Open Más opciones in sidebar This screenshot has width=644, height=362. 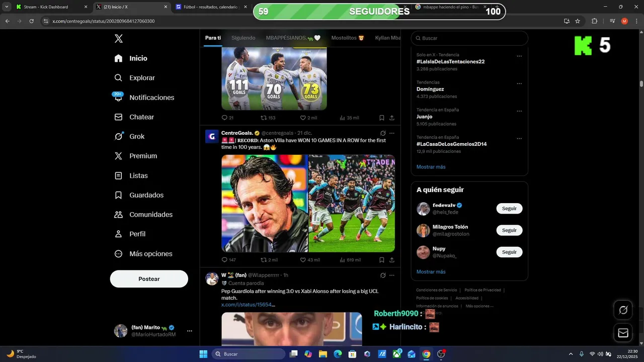(x=143, y=254)
